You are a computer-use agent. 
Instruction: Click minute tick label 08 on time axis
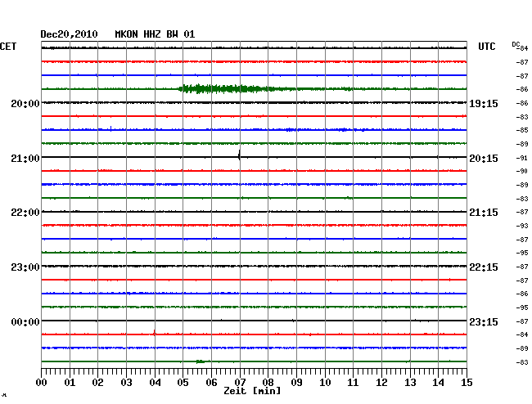[268, 383]
